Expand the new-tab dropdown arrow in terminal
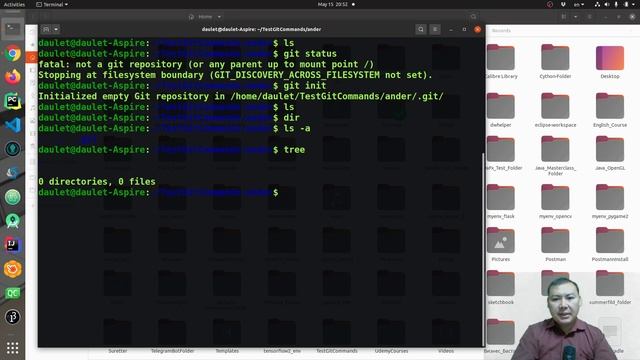This screenshot has width=640, height=360. click(56, 29)
